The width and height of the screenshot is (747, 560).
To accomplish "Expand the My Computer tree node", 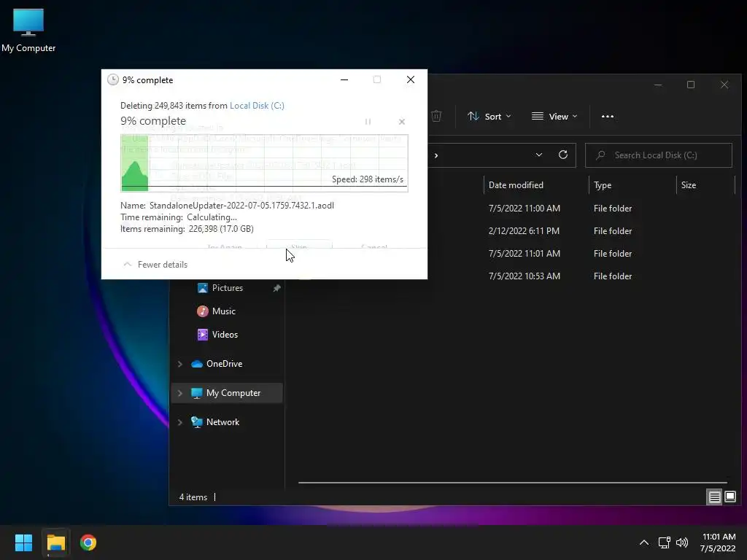I will pos(180,393).
